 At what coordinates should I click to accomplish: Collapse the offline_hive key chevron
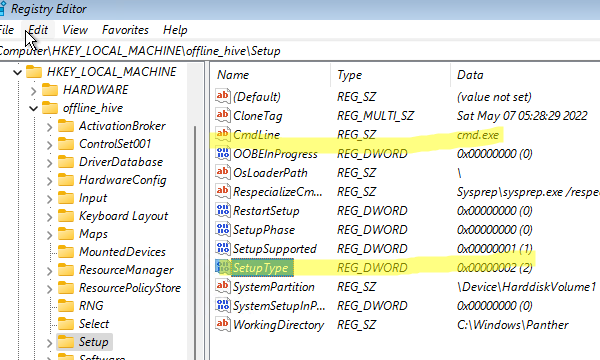(33, 109)
